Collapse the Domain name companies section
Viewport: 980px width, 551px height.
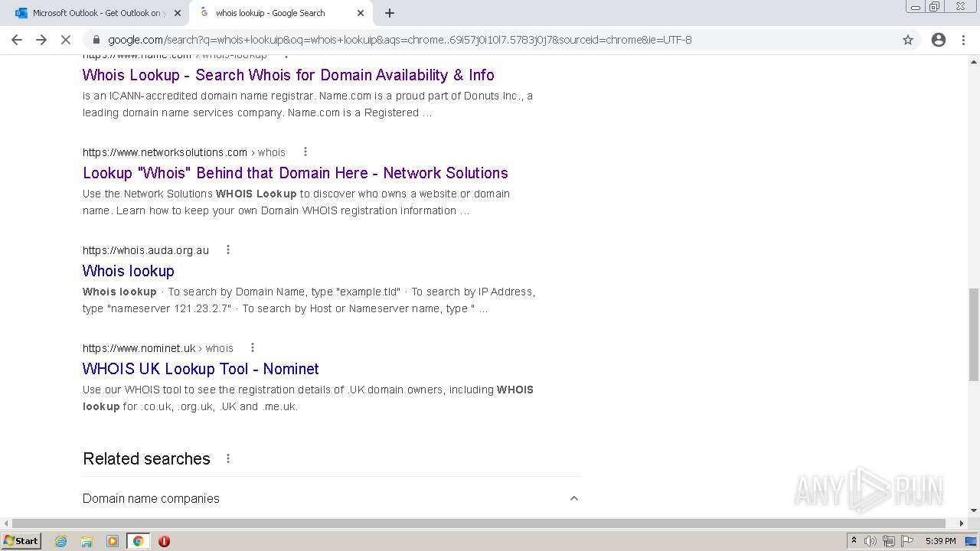[x=573, y=498]
